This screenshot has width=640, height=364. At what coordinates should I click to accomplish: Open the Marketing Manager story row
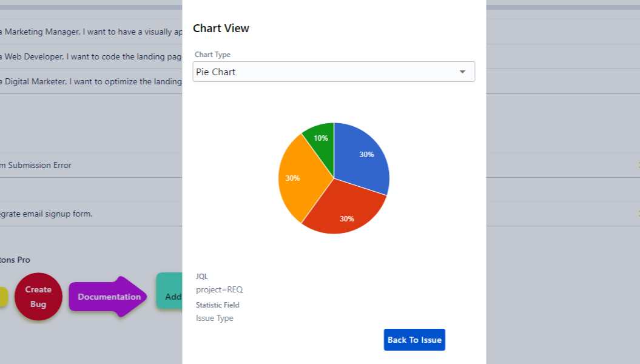(91, 32)
